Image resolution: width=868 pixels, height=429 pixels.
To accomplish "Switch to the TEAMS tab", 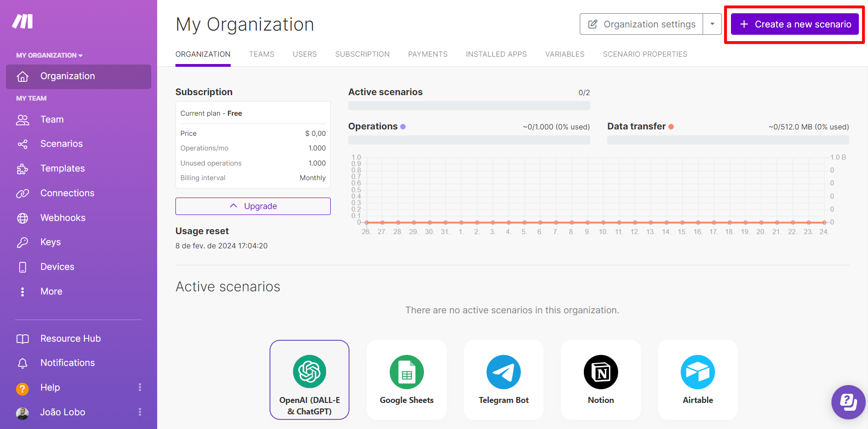I will [x=262, y=54].
